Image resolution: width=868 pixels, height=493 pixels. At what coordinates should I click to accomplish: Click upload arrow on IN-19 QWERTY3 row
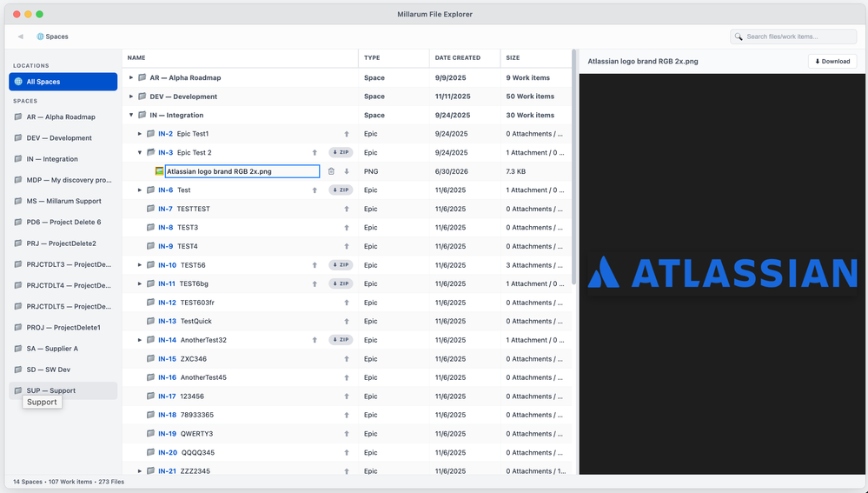347,434
